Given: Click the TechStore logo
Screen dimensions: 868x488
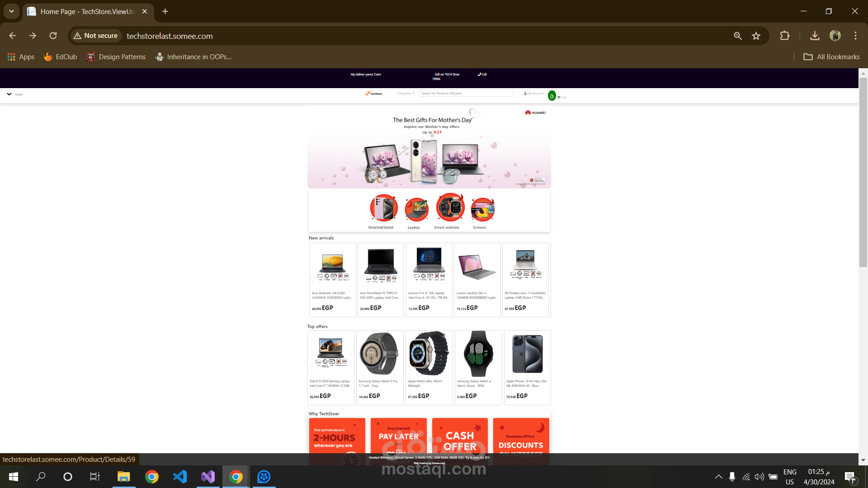Looking at the screenshot, I should [x=374, y=94].
